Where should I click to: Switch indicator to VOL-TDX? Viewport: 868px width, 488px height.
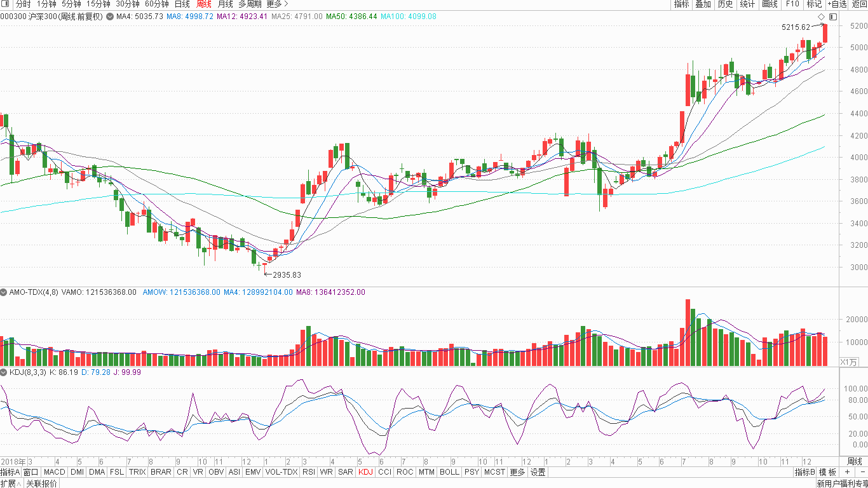[281, 472]
